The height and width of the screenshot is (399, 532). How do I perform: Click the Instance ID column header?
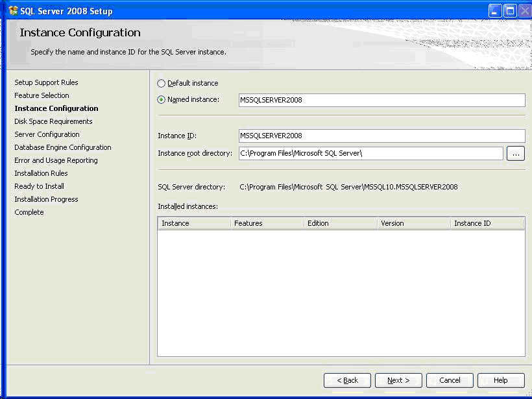coord(487,223)
